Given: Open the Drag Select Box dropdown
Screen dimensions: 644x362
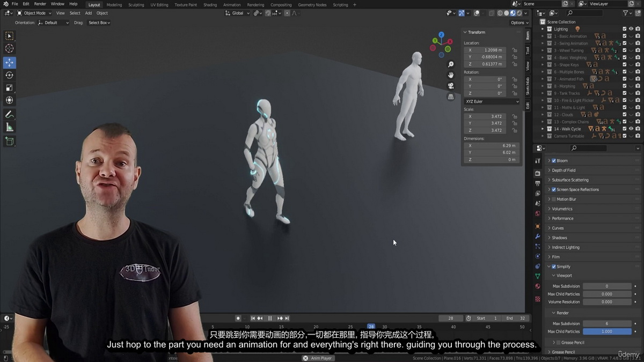Looking at the screenshot, I should pos(99,23).
